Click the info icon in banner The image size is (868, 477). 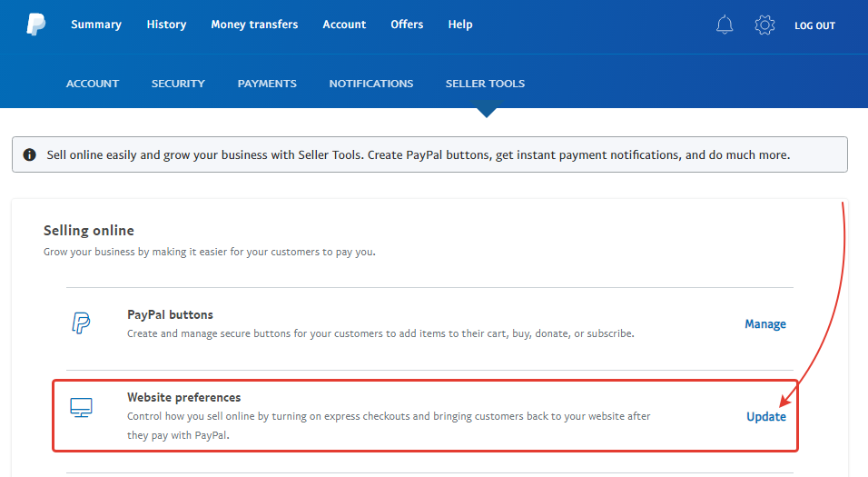[29, 154]
